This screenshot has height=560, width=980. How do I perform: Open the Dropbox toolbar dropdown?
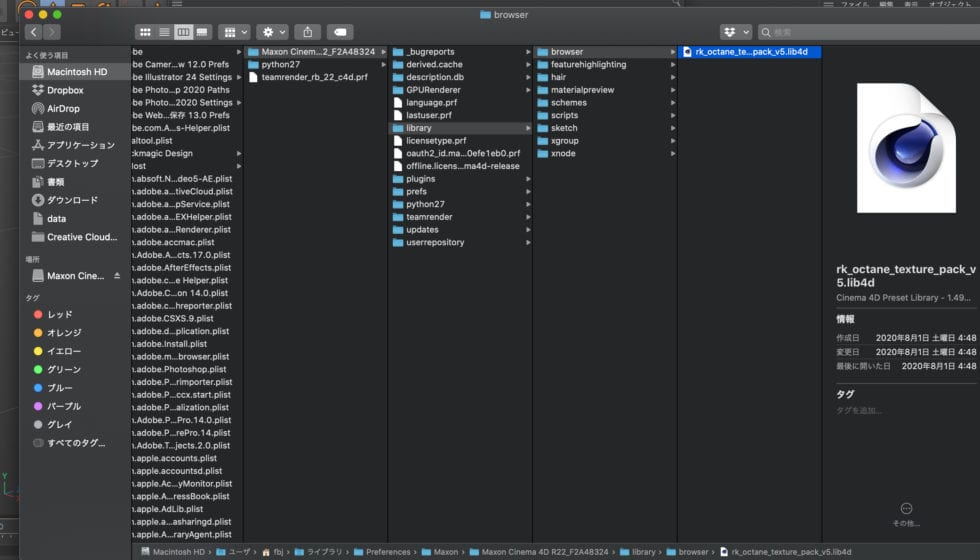[x=736, y=32]
